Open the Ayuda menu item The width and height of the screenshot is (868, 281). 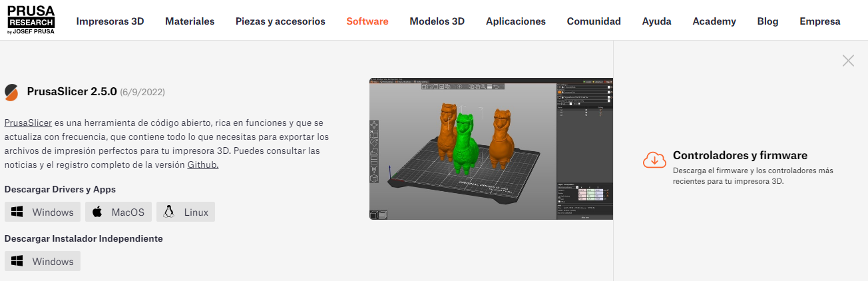pyautogui.click(x=656, y=21)
